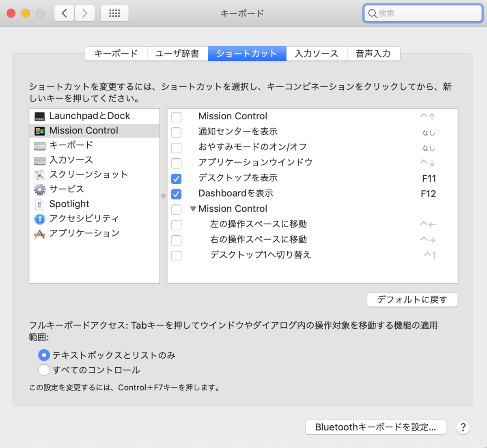
Task: Switch to the ユーザ辞書 tab
Action: [177, 54]
